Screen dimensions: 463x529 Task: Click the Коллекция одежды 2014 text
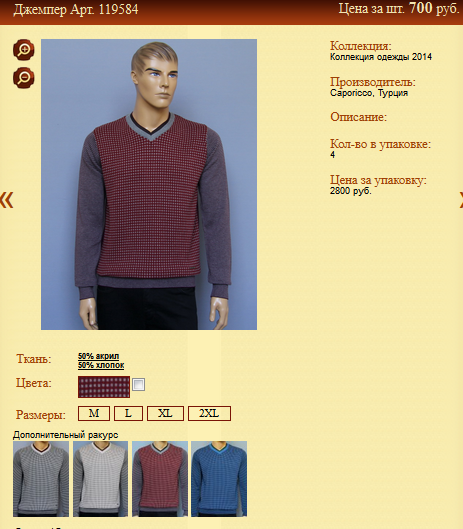coord(381,57)
